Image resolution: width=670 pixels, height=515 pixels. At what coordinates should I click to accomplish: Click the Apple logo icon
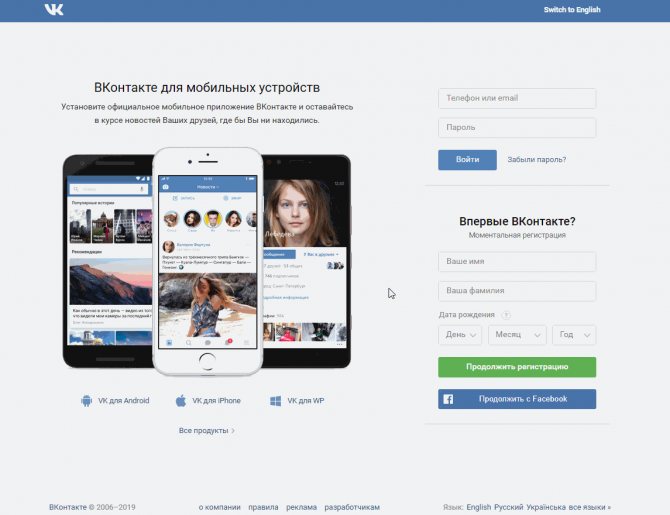(181, 400)
